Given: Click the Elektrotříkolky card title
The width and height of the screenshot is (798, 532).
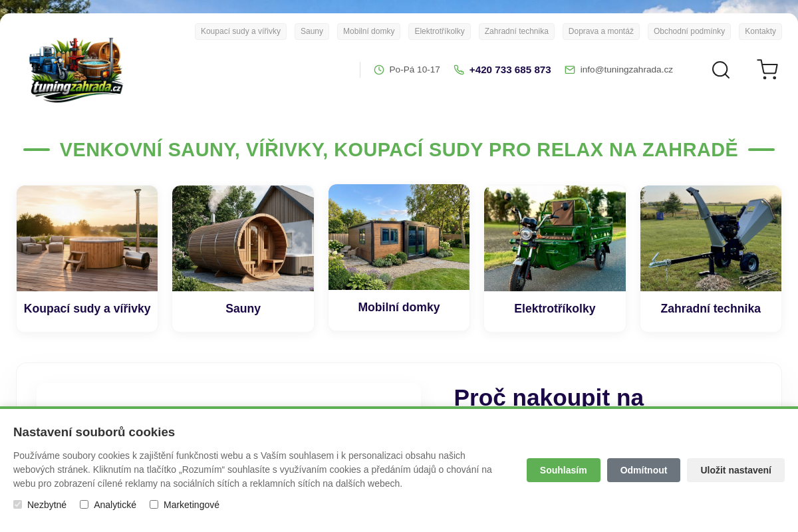Looking at the screenshot, I should [555, 309].
